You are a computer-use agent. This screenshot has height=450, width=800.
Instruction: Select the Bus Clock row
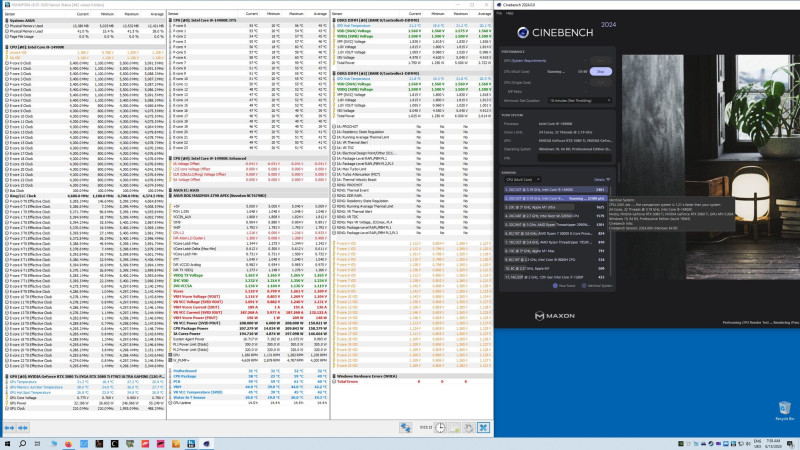(84, 190)
